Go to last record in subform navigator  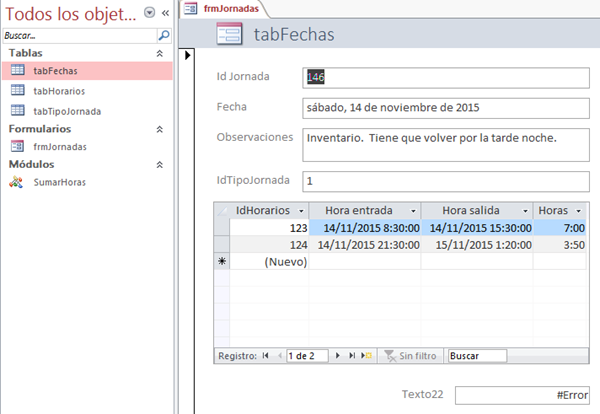click(x=352, y=355)
